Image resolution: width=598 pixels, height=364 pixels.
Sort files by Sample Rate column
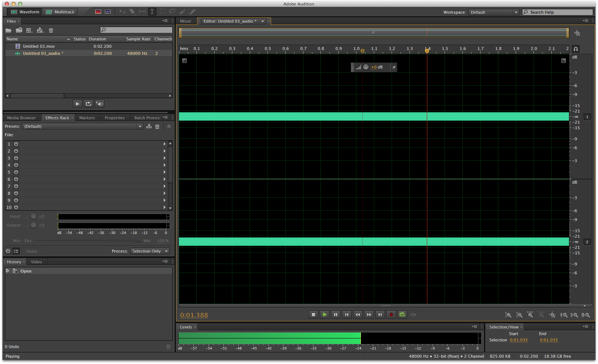click(138, 39)
